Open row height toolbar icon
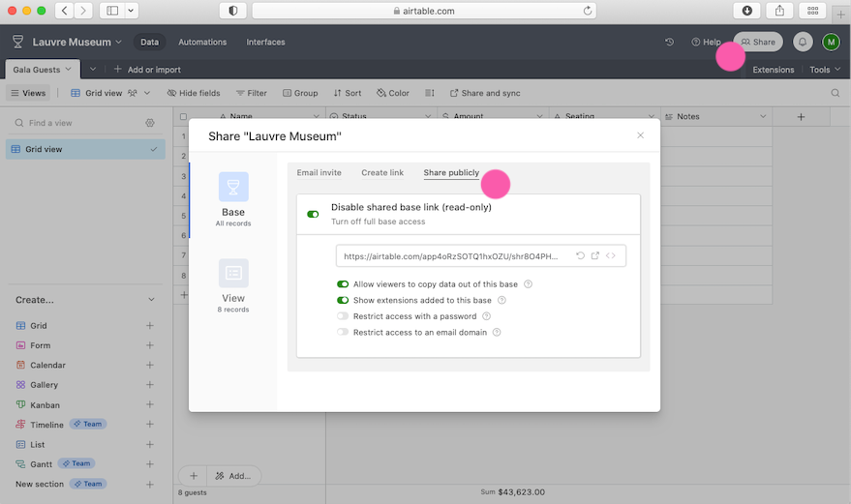This screenshot has height=504, width=851. [429, 93]
